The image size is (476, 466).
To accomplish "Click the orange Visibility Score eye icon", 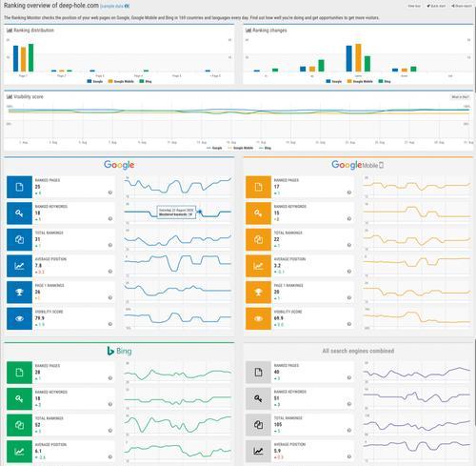I will tap(258, 318).
